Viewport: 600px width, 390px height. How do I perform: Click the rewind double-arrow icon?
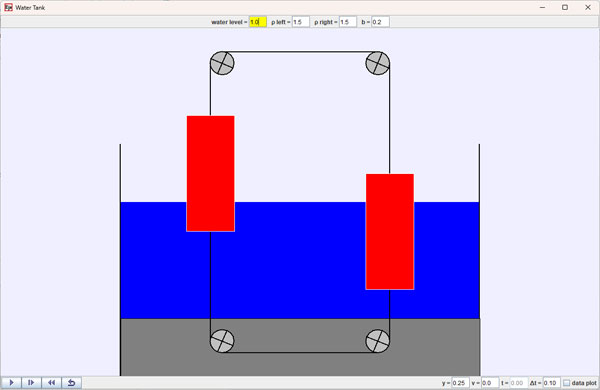coord(51,382)
